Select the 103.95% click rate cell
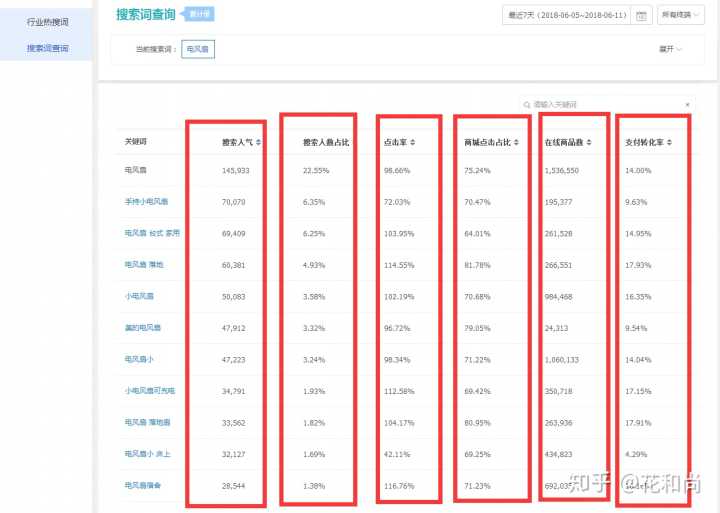Image resolution: width=720 pixels, height=513 pixels. pyautogui.click(x=399, y=234)
